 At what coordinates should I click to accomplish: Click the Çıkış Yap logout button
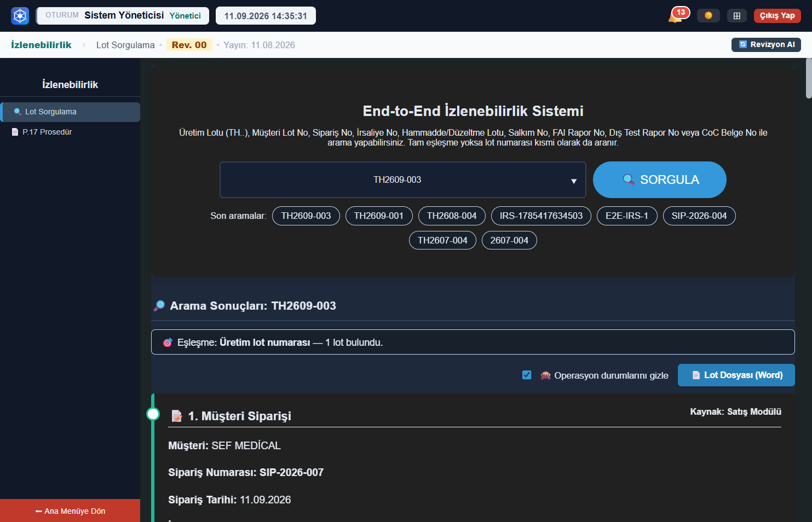point(777,16)
